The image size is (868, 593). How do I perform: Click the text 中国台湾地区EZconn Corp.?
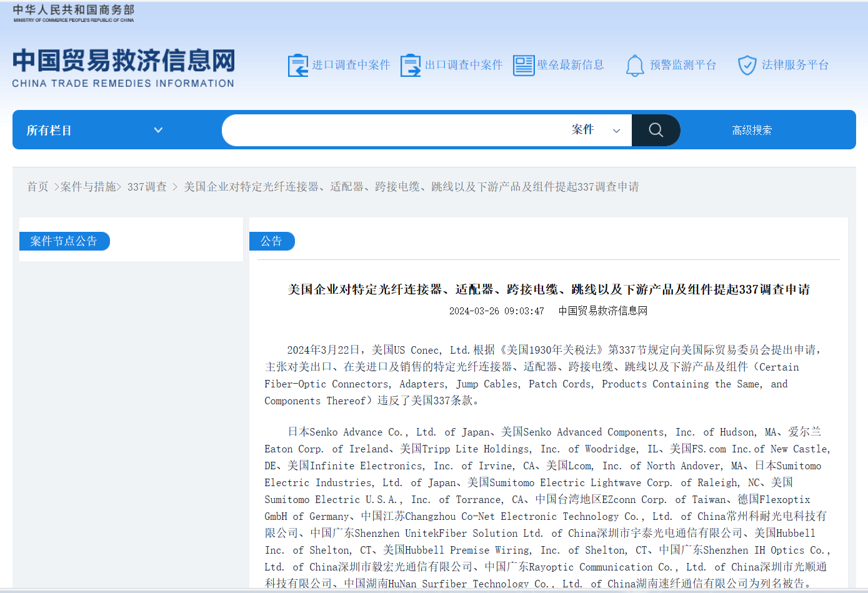pos(601,500)
